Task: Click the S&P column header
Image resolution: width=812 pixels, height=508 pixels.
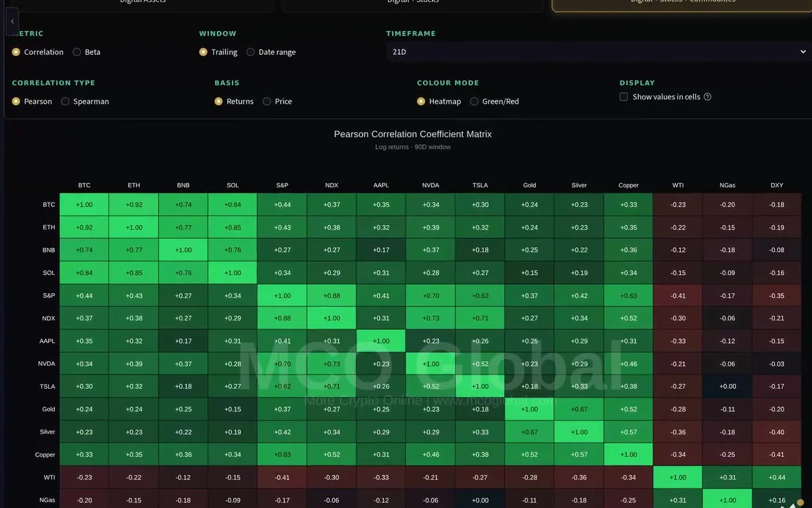Action: pyautogui.click(x=282, y=185)
